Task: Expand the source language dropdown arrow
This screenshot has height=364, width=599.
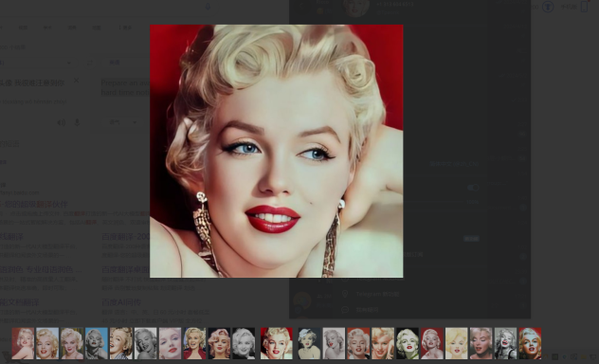Action: pos(69,63)
